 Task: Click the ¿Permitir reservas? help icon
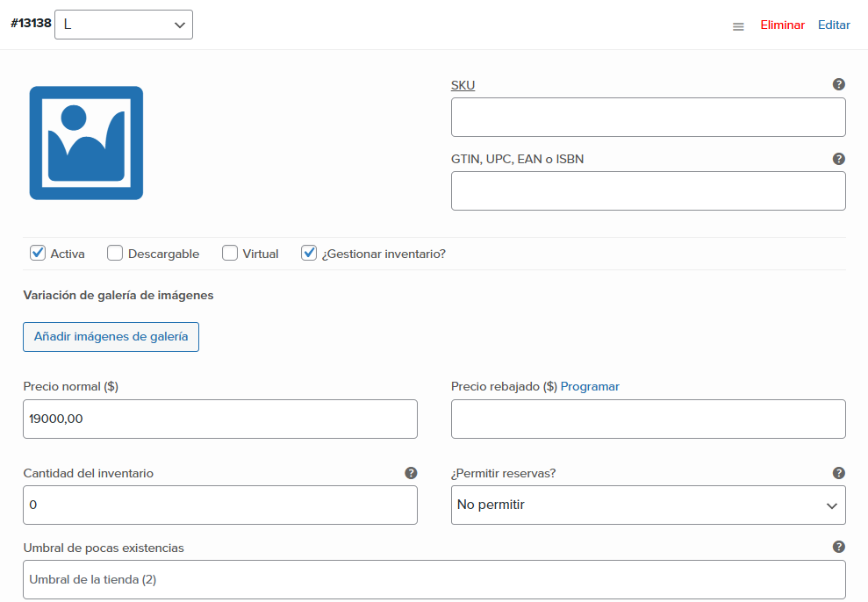[x=839, y=473]
